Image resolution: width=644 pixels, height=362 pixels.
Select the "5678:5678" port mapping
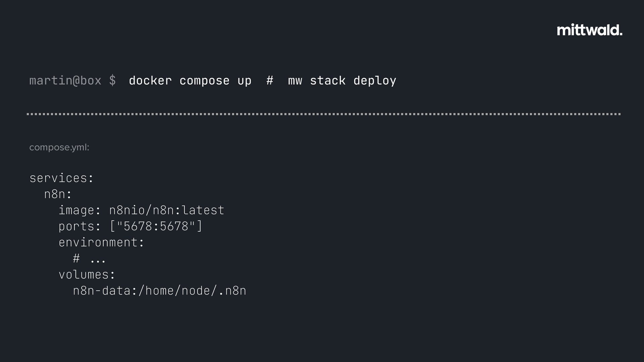point(156,226)
